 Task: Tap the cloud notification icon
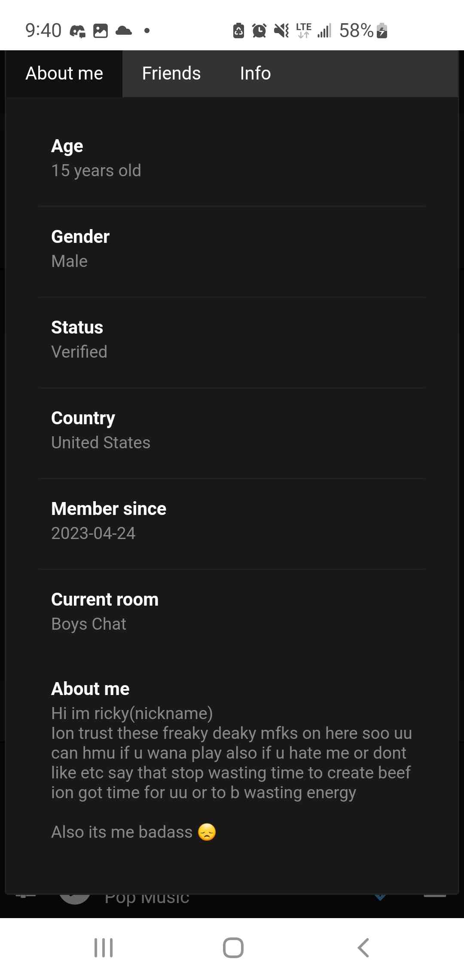[124, 31]
